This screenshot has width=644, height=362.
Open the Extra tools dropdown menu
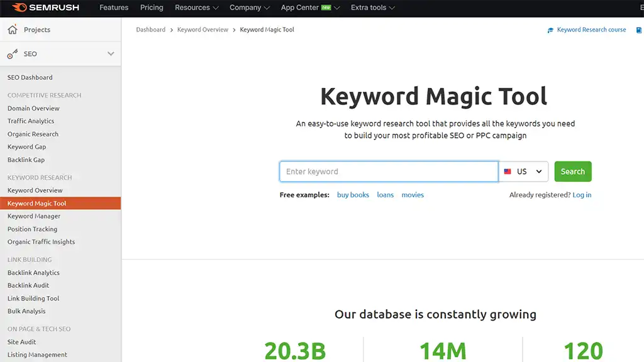coord(372,8)
